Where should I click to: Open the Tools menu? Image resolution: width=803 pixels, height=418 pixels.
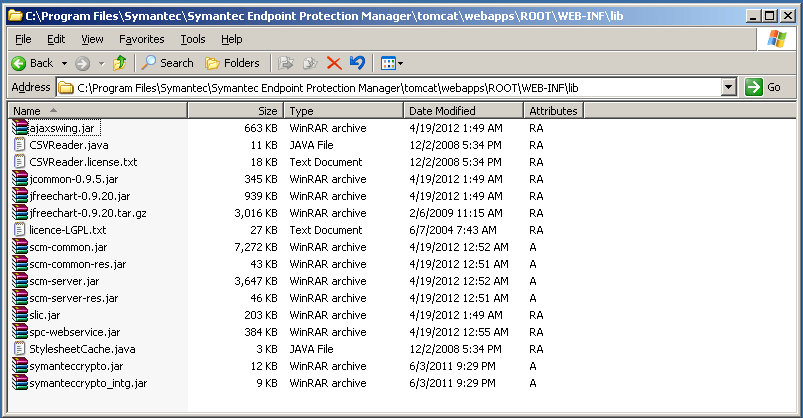pos(193,39)
